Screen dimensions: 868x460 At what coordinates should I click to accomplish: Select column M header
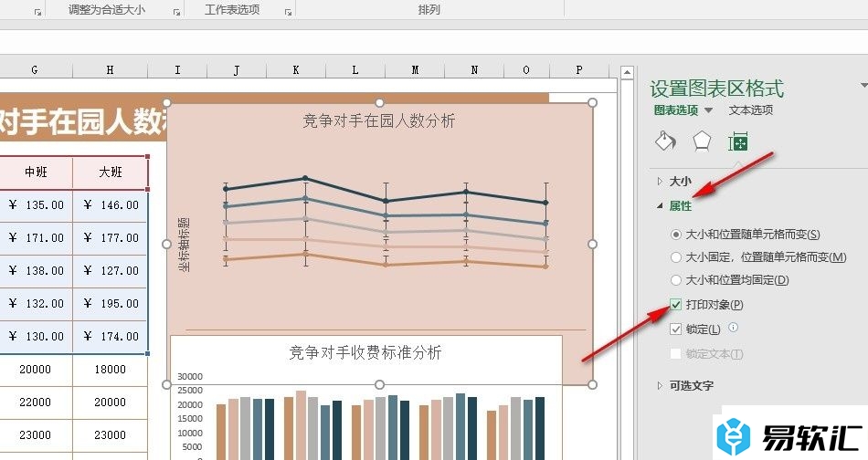[x=415, y=69]
